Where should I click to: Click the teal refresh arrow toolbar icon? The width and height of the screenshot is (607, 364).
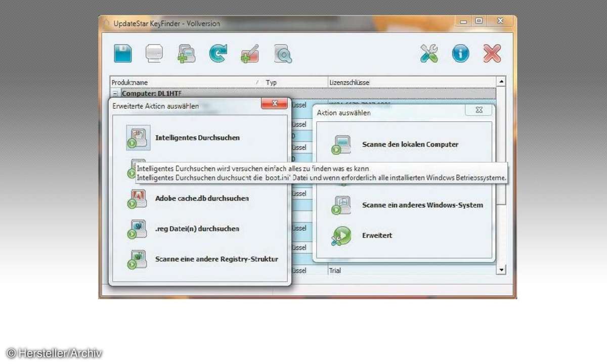coord(218,53)
